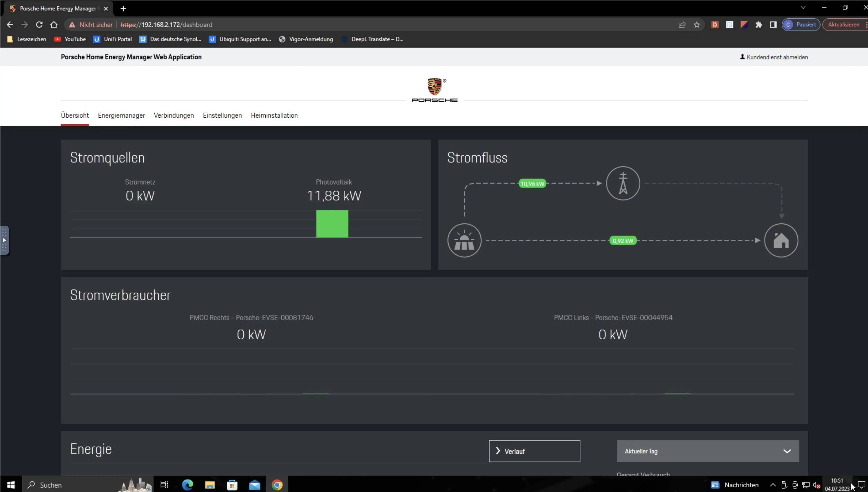Open the Windows Start menu

[11, 485]
